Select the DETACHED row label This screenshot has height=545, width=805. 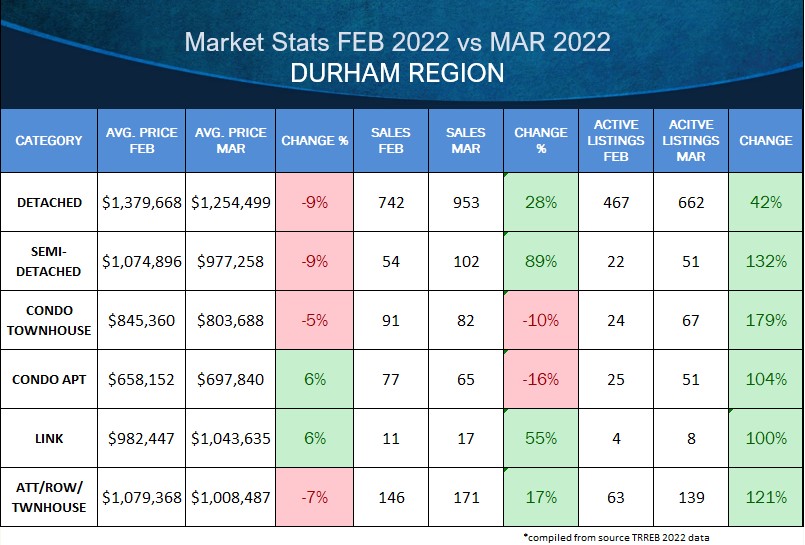(49, 202)
